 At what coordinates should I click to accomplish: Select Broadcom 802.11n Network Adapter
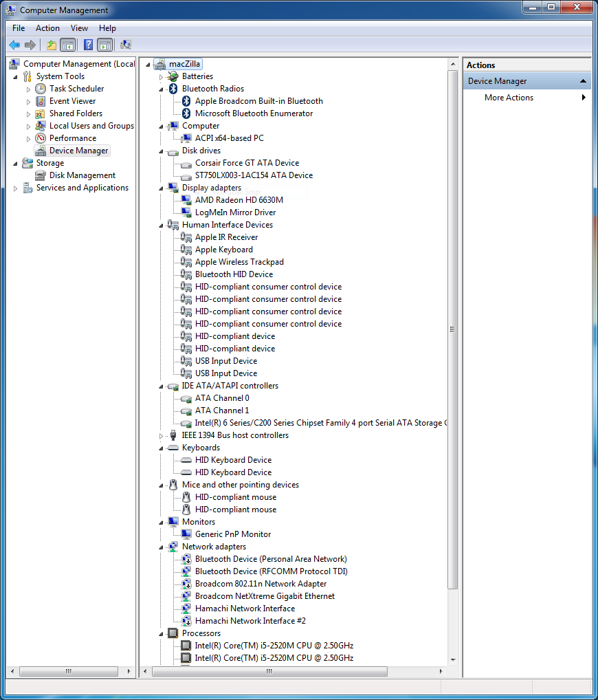(261, 584)
